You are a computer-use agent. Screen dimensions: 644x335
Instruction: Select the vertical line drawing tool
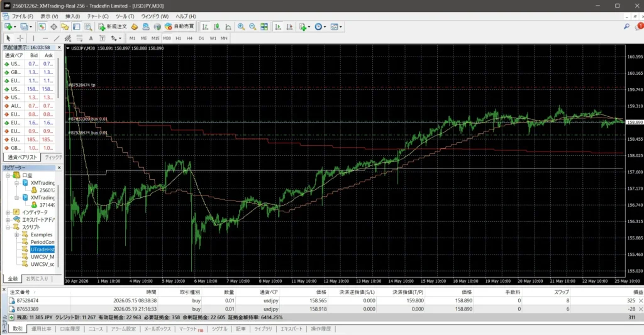(x=34, y=38)
